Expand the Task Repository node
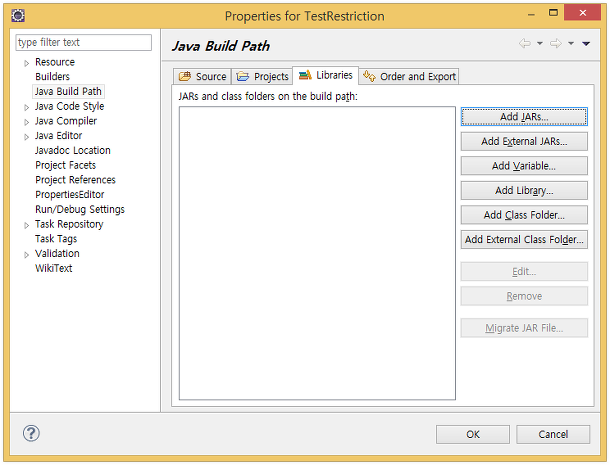The height and width of the screenshot is (465, 610). coord(26,225)
